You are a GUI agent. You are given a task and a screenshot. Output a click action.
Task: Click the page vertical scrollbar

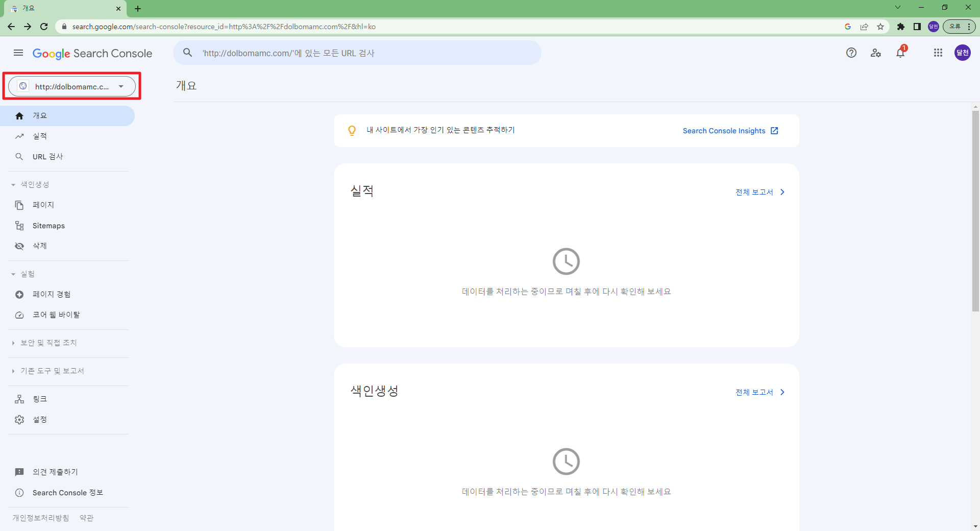pos(975,209)
